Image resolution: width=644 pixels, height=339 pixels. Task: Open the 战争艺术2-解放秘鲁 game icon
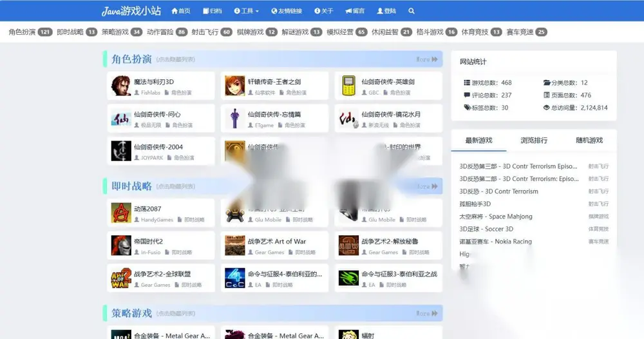(x=348, y=246)
